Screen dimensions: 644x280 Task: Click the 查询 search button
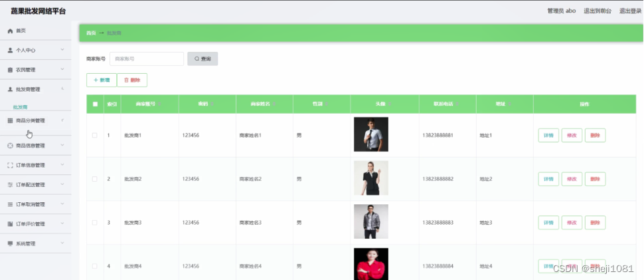click(202, 59)
